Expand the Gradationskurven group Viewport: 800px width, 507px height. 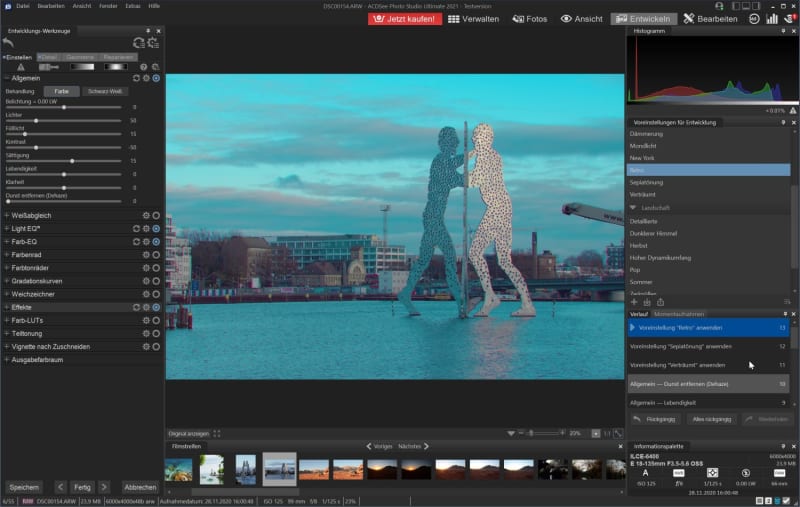tap(7, 281)
